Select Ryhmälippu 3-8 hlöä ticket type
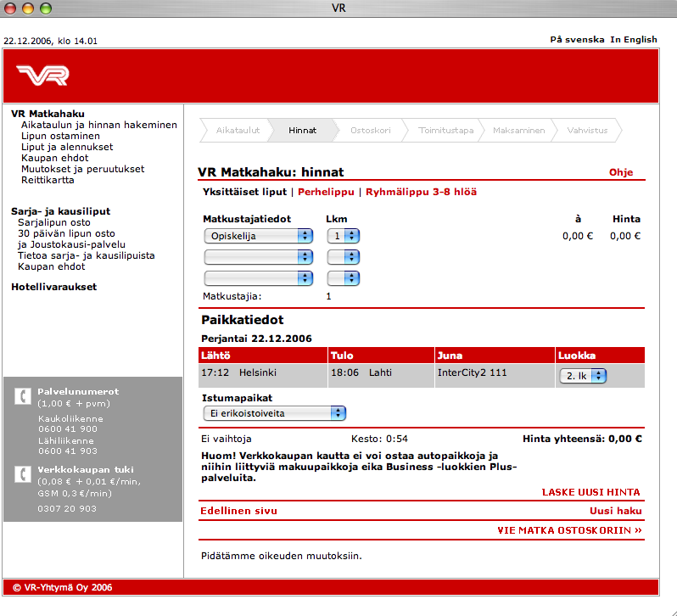Viewport: 677px width, 616px height. [421, 192]
